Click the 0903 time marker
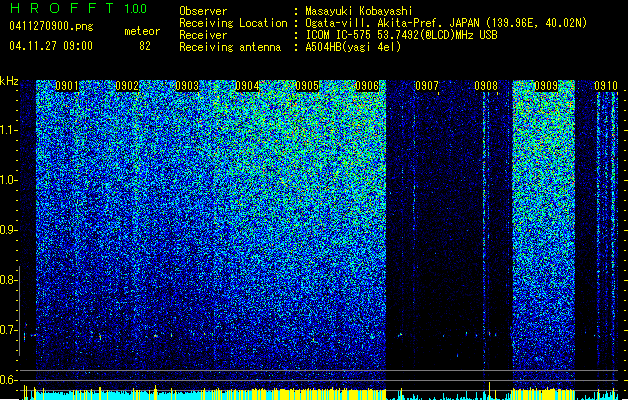The height and width of the screenshot is (400, 629). point(187,86)
